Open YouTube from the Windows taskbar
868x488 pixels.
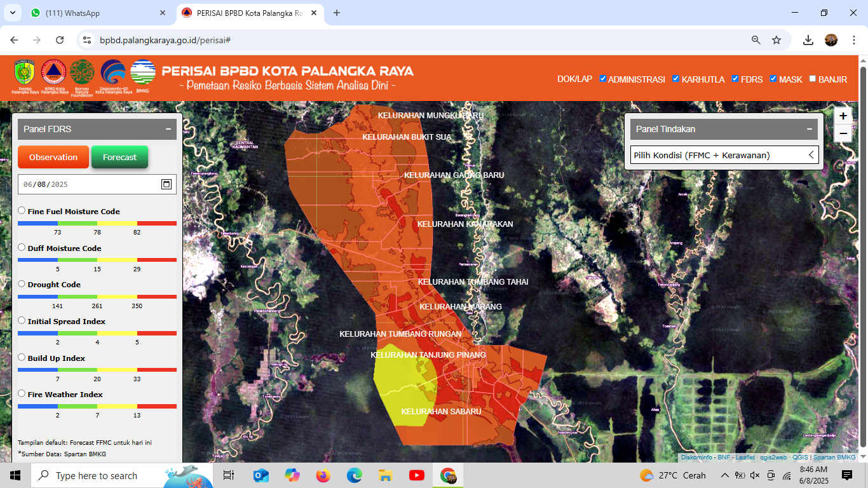pos(417,475)
